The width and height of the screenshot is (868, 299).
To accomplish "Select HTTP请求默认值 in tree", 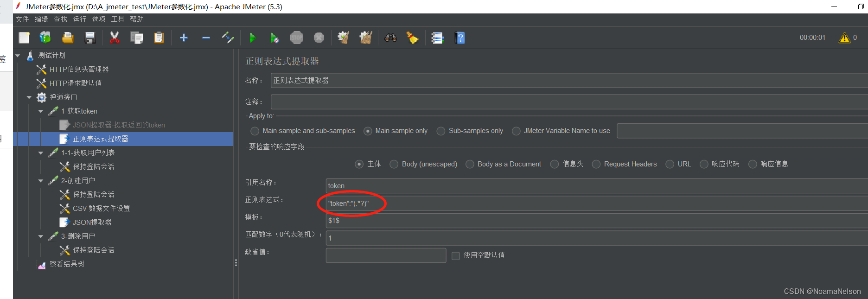I will pos(76,83).
